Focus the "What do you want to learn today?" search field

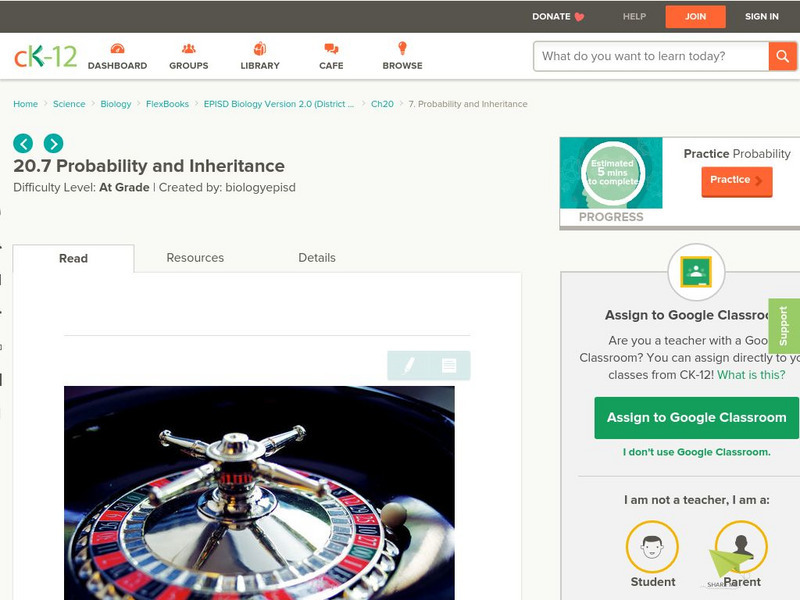coord(651,56)
